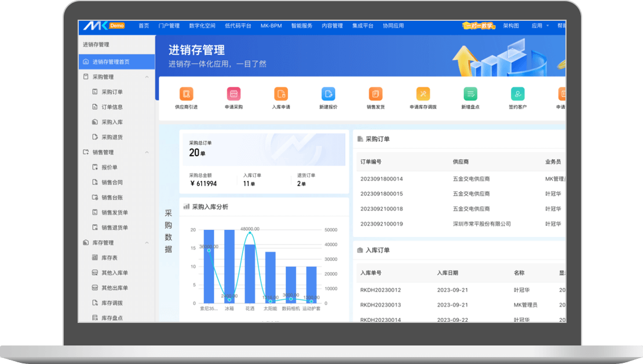643x364 pixels.
Task: Open the 智能服务 top menu
Action: click(x=302, y=26)
